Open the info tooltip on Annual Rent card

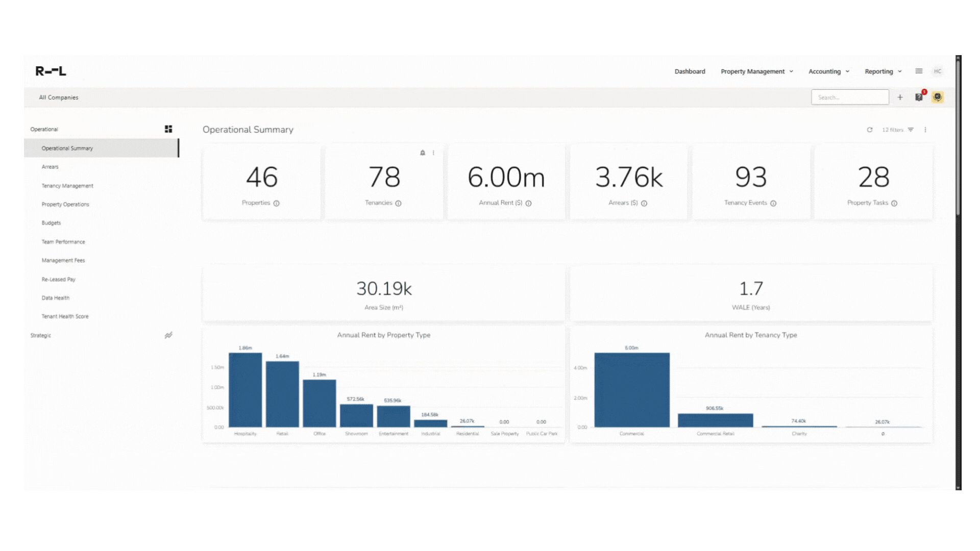point(529,203)
